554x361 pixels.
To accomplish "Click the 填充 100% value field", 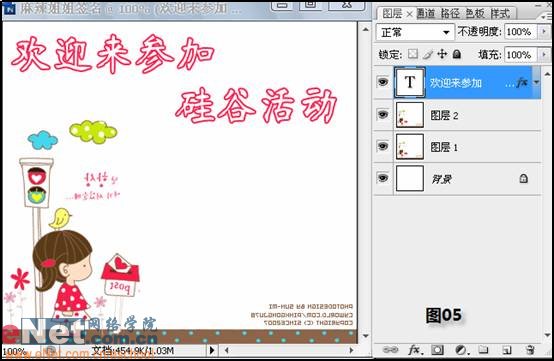I will pos(521,55).
